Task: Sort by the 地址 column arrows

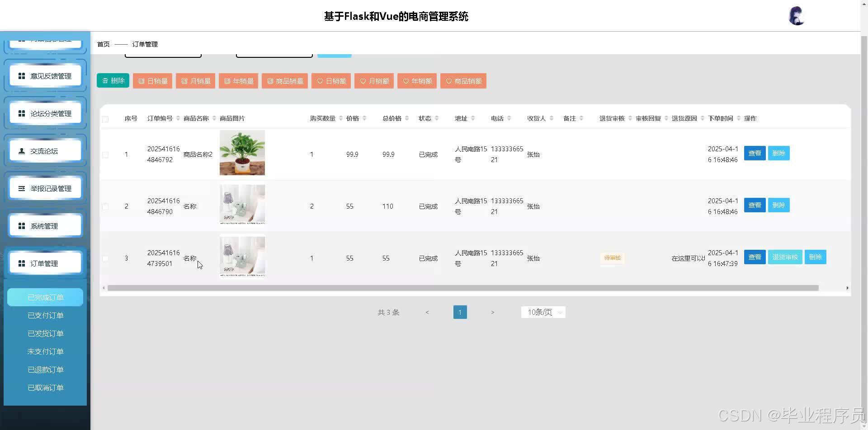Action: tap(473, 118)
